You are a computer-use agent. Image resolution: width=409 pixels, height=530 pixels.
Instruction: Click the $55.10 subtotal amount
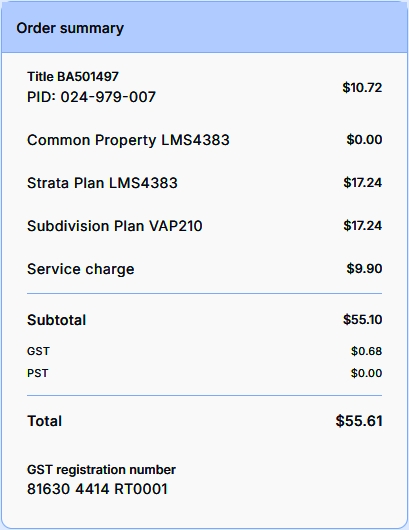(362, 320)
